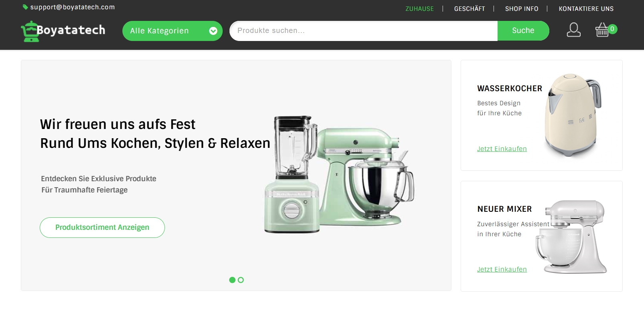Open the user account icon
This screenshot has height=309, width=644.
(573, 30)
